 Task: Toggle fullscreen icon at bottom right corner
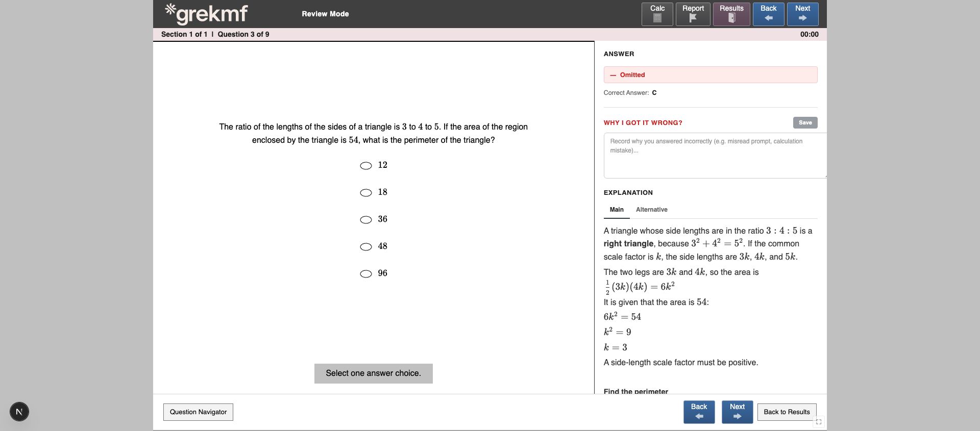tap(819, 422)
